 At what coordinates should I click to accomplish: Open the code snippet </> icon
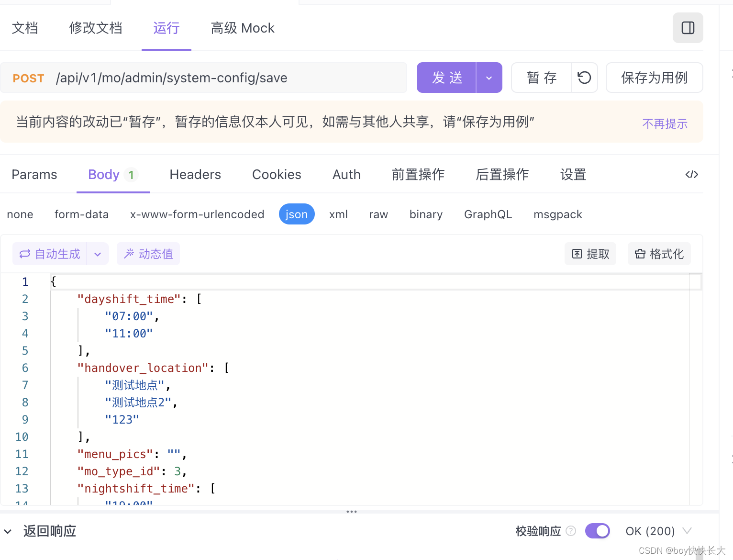click(691, 175)
